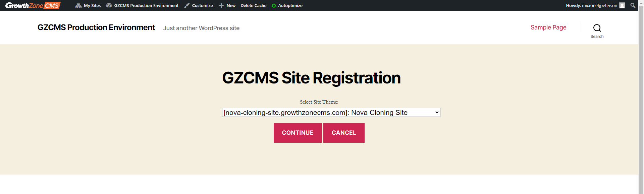Image resolution: width=644 pixels, height=194 pixels.
Task: Open the My Sites text menu
Action: pos(92,5)
